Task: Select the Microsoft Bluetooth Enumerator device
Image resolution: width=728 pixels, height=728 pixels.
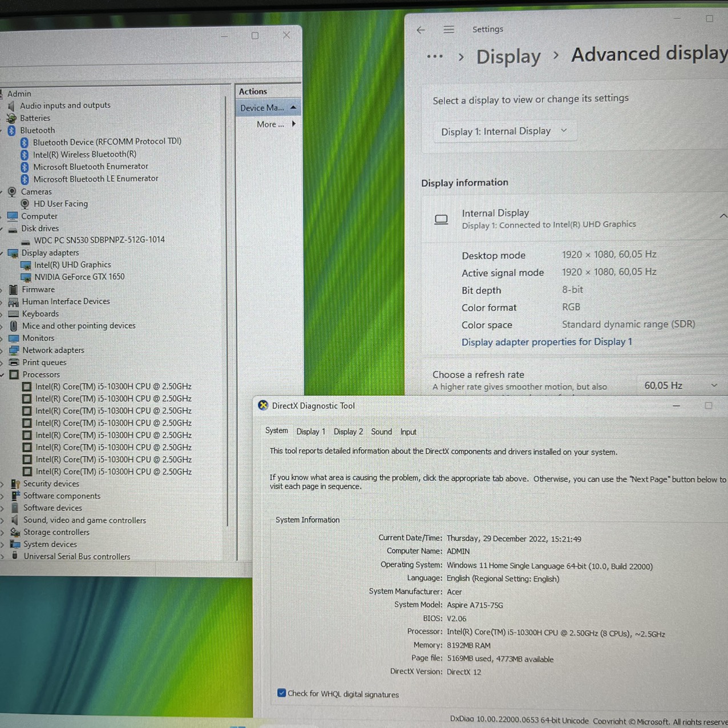Action: [91, 167]
